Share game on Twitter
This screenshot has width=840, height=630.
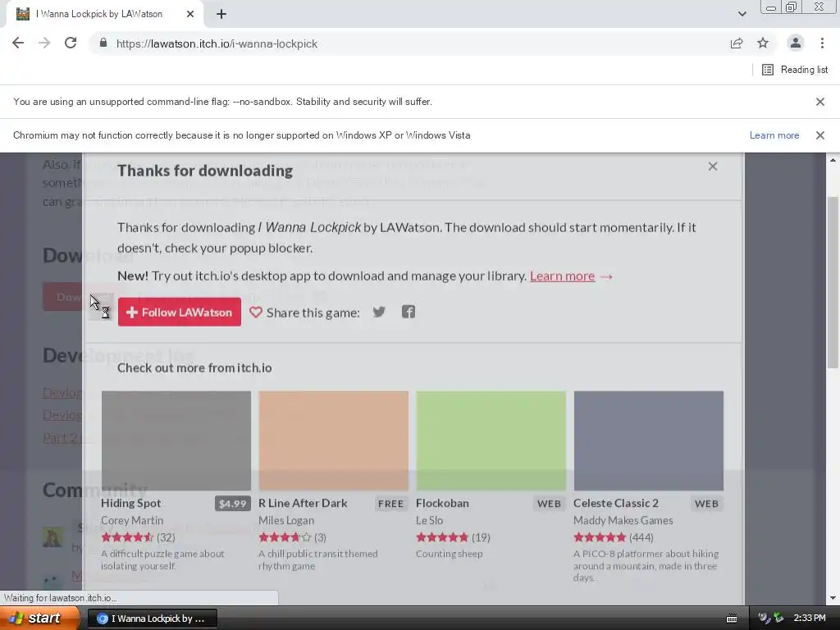(379, 312)
